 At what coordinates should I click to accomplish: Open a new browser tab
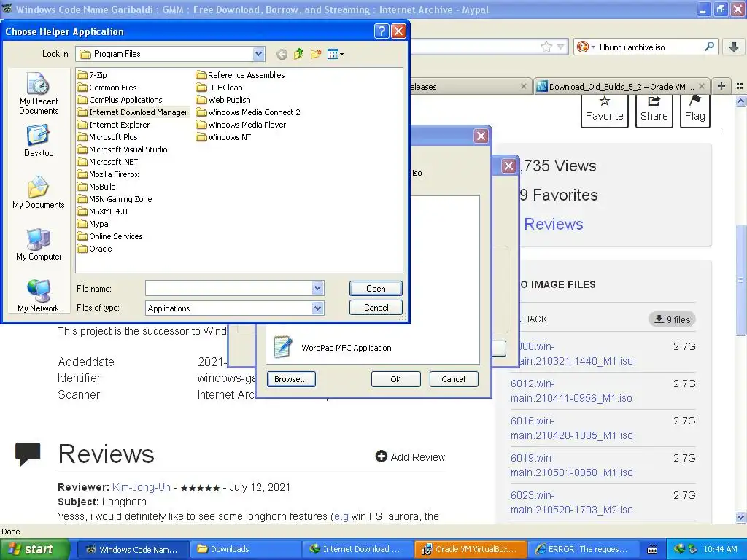pos(721,86)
